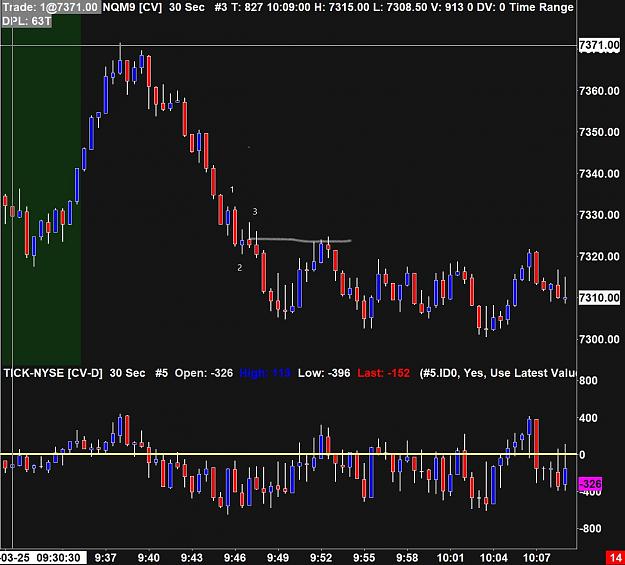Click the 9:37 time axis label
The image size is (625, 565).
click(x=106, y=557)
